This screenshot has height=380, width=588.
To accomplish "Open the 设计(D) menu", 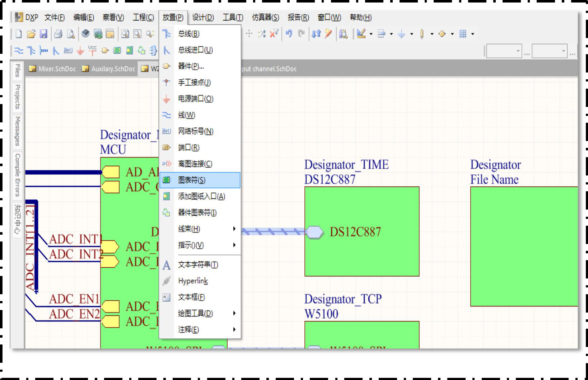I will 203,17.
